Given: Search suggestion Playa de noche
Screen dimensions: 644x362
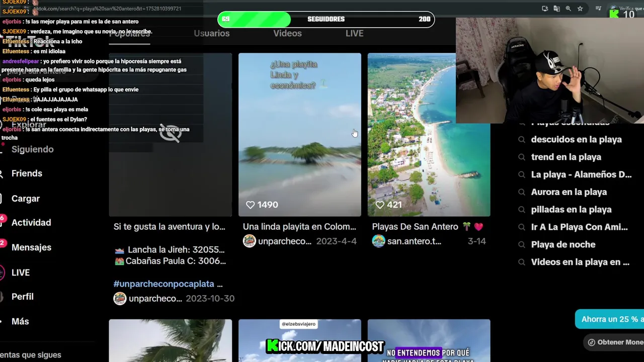Looking at the screenshot, I should (x=563, y=245).
